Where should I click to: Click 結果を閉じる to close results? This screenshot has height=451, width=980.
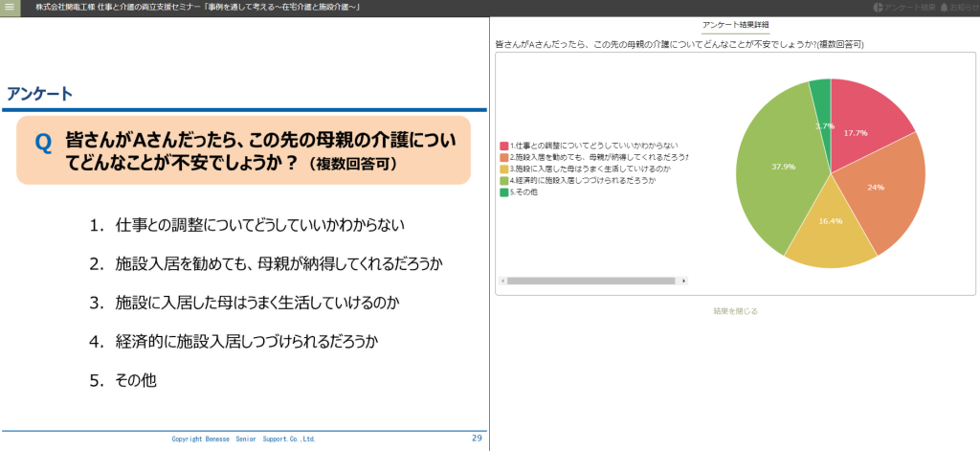(735, 311)
